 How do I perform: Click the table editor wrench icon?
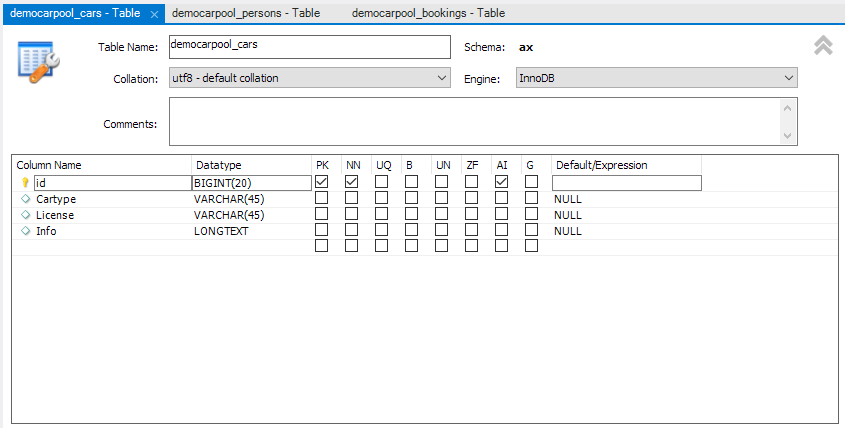click(x=39, y=62)
